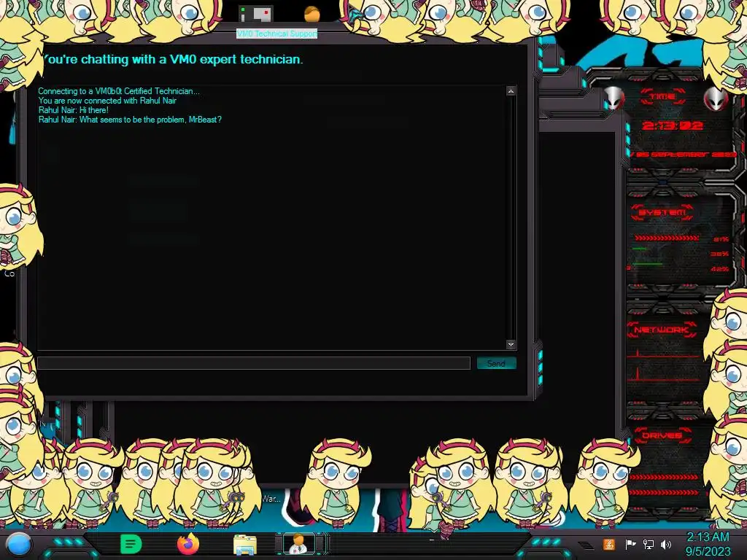Viewport: 747px width, 560px height.
Task: Click the orange head desktop icon at the top
Action: pyautogui.click(x=312, y=14)
